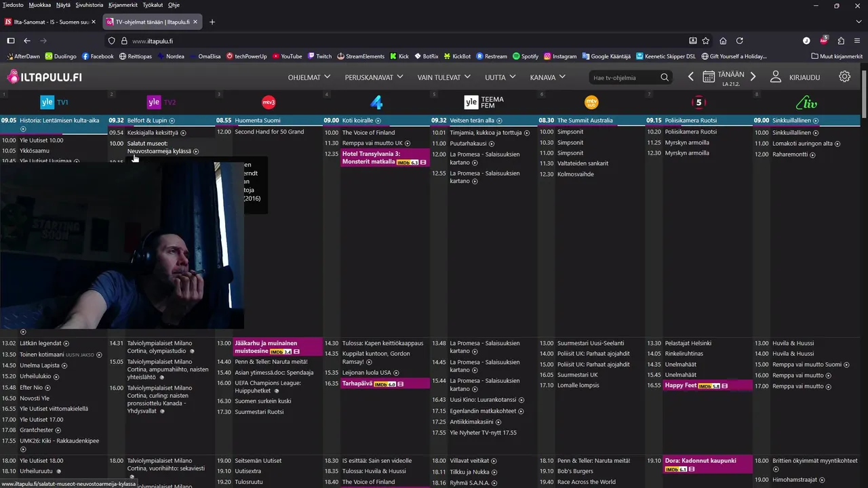Viewport: 868px width, 488px height.
Task: Select the Liv channel logo
Action: click(x=806, y=102)
